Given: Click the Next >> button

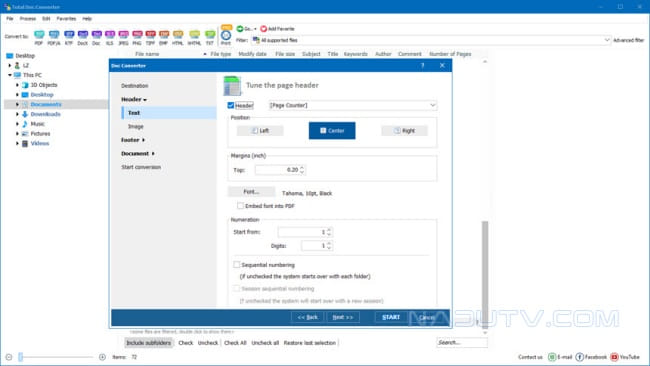Looking at the screenshot, I should click(343, 317).
